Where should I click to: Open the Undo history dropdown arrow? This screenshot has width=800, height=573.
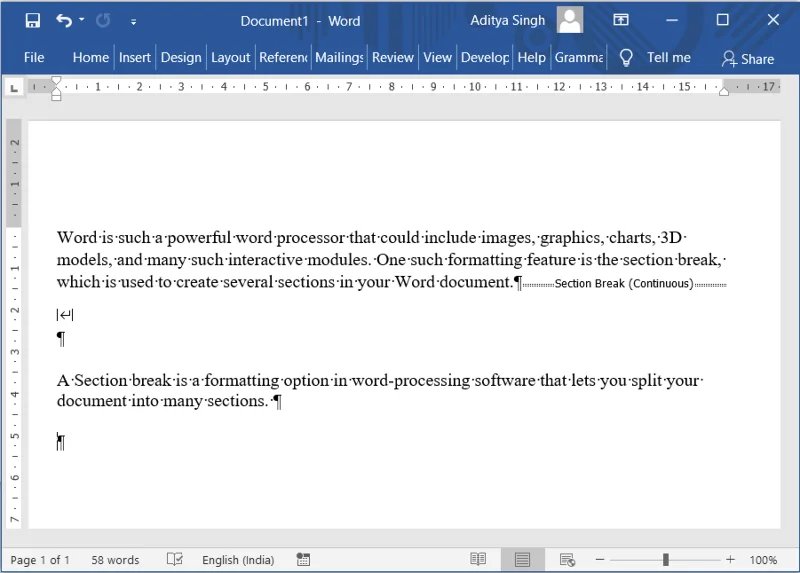coord(82,20)
